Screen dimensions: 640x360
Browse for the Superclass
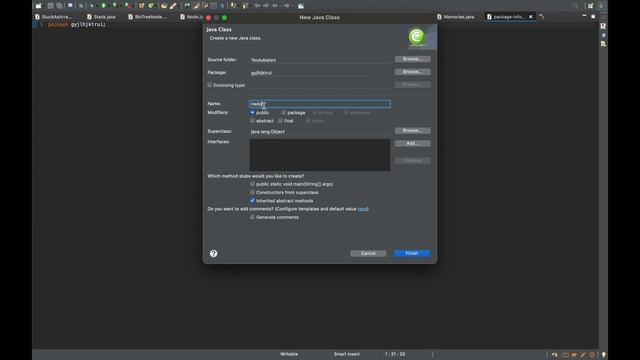(x=412, y=131)
